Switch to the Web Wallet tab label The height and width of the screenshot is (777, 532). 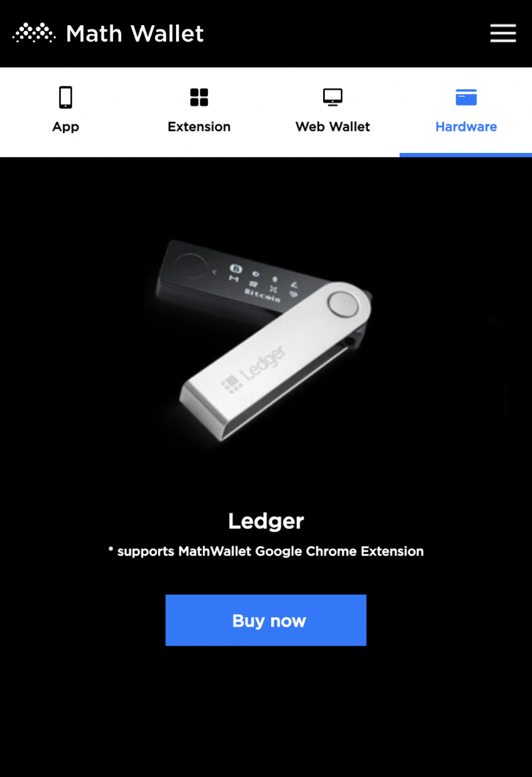[x=332, y=127]
